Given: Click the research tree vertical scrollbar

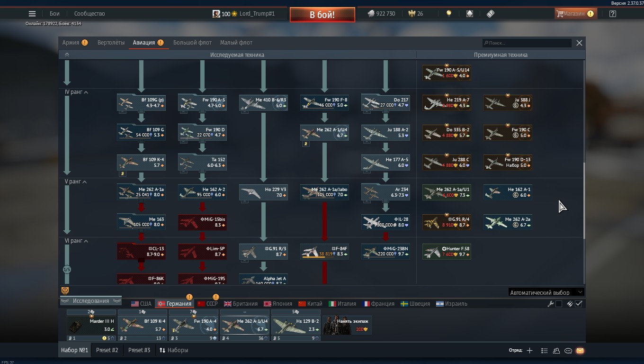Looking at the screenshot, I should (x=584, y=200).
